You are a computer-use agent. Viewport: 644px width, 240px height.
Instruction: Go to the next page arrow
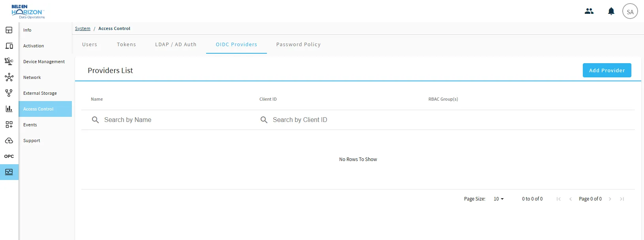pyautogui.click(x=610, y=199)
